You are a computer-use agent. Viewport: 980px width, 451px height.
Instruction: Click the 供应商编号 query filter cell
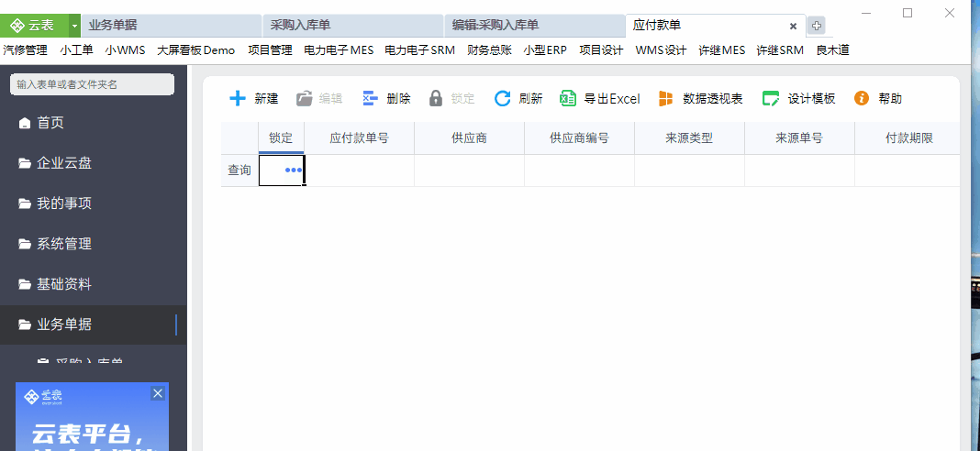click(x=579, y=170)
